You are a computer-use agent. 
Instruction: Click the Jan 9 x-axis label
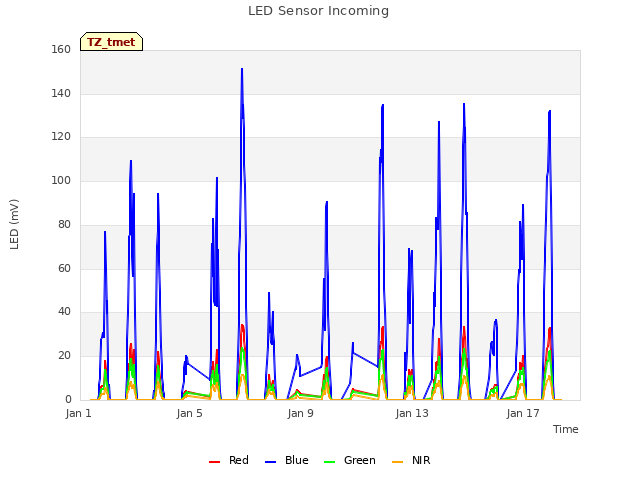(300, 413)
